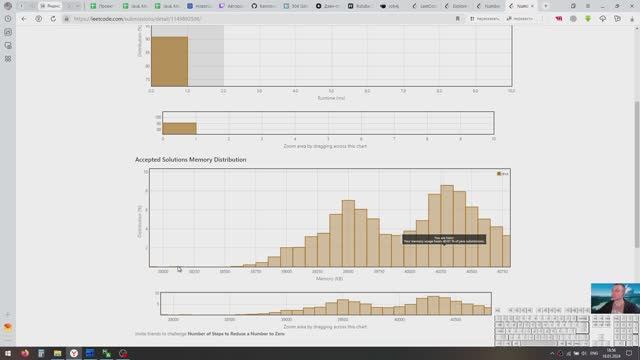
Task: Go back using the browser back arrow
Action: (x=24, y=19)
